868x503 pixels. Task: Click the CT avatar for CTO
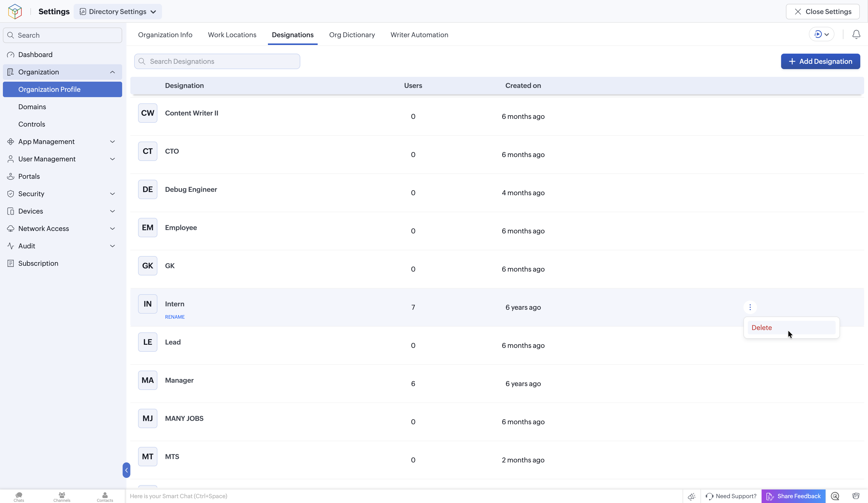click(147, 151)
